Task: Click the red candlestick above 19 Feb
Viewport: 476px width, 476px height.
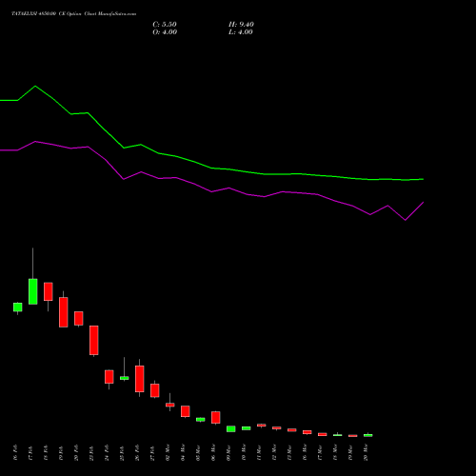Action: (64, 312)
